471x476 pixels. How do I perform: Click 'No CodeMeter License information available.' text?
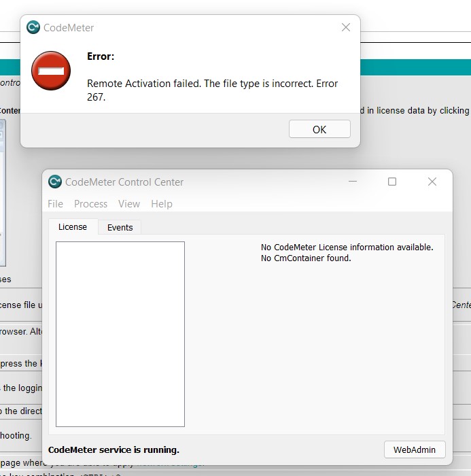tap(347, 247)
